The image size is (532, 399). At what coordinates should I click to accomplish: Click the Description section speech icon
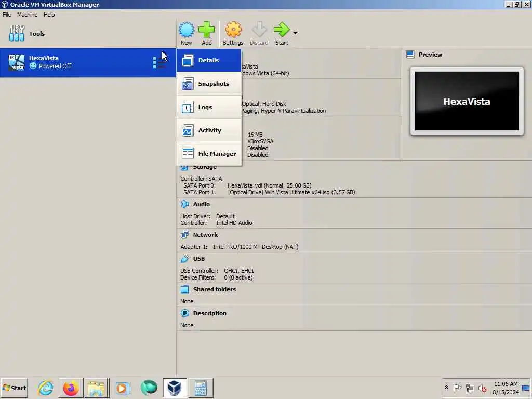click(x=185, y=313)
